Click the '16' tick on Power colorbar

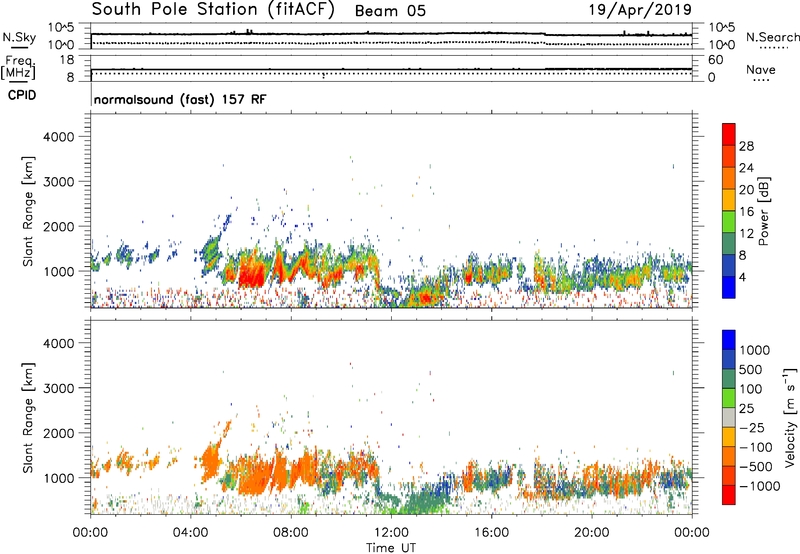[746, 211]
